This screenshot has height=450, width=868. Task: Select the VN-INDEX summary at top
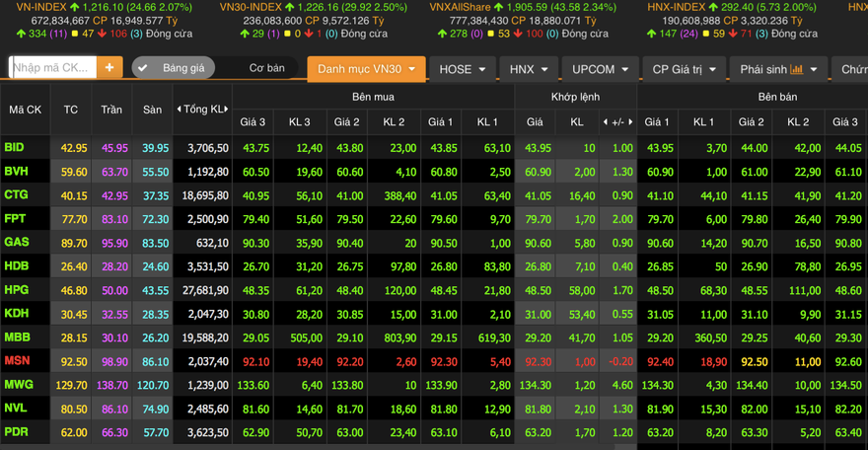(x=105, y=21)
